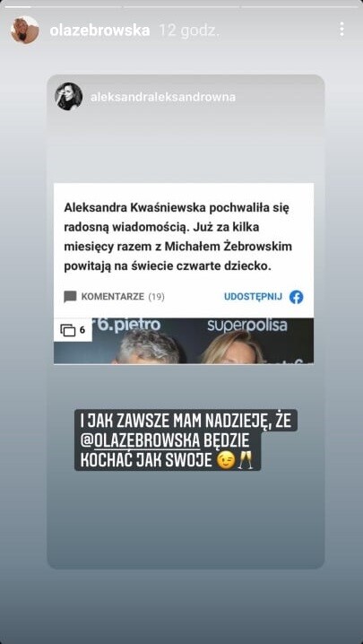This screenshot has height=644, width=363.
Task: Open the article photo of the couple
Action: 184,341
